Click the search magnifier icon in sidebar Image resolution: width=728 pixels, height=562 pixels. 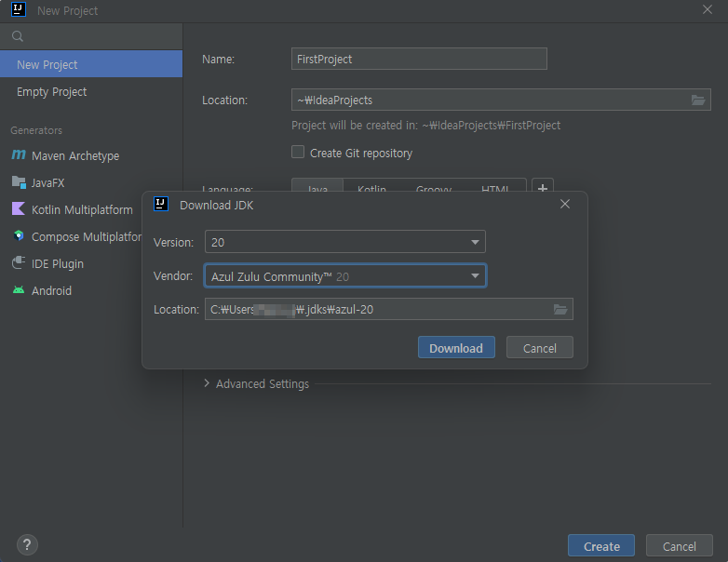[18, 36]
